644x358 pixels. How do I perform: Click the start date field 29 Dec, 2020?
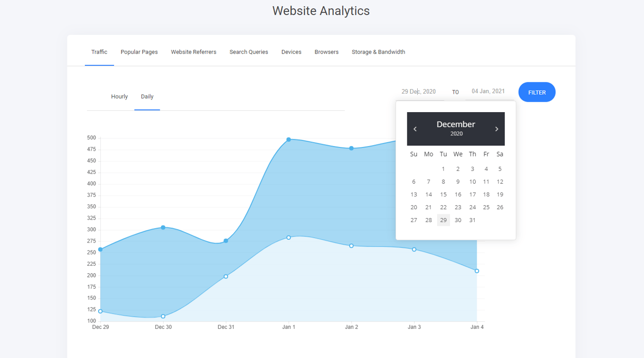tap(420, 91)
